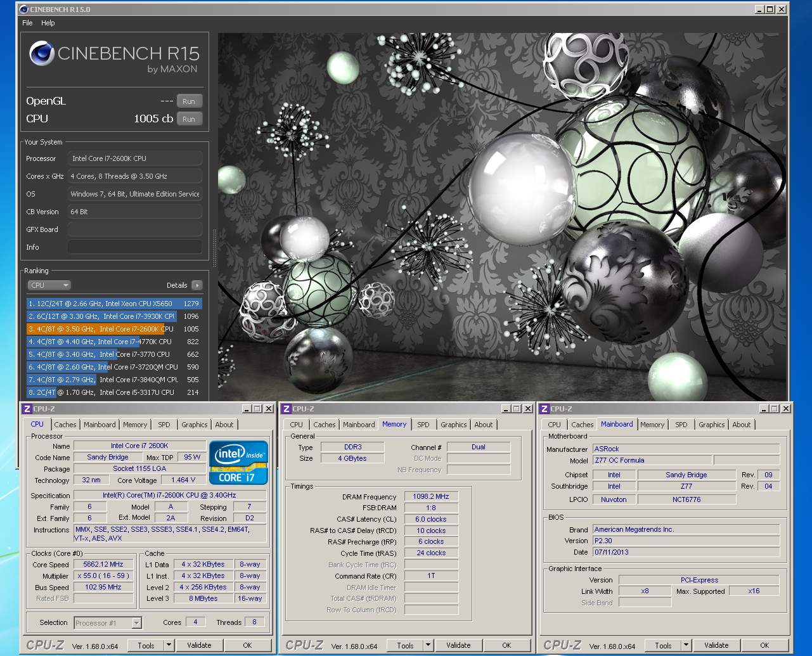Select the Xeon X5650 ranking entry
Viewport: 812px width, 656px height.
pos(114,304)
